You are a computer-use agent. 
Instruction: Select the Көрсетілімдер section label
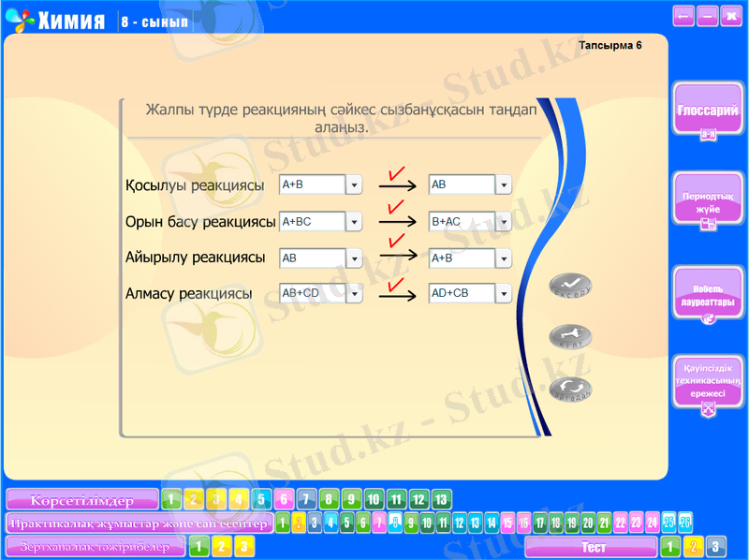click(x=81, y=499)
